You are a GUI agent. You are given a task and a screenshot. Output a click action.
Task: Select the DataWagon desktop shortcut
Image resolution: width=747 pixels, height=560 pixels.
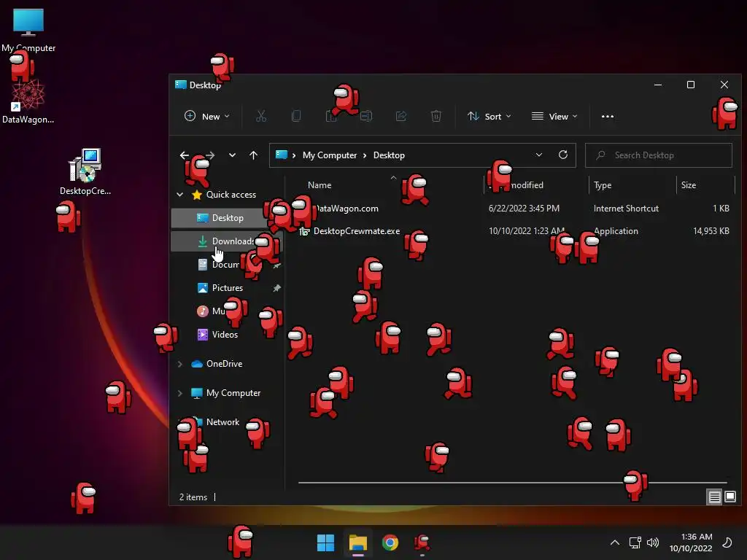[x=28, y=102]
